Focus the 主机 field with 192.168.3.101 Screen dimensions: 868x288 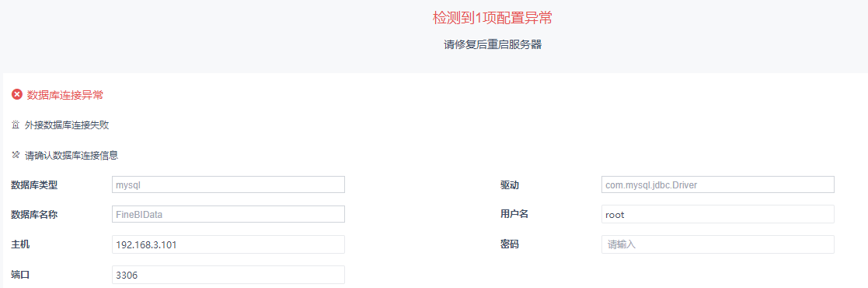(x=228, y=244)
